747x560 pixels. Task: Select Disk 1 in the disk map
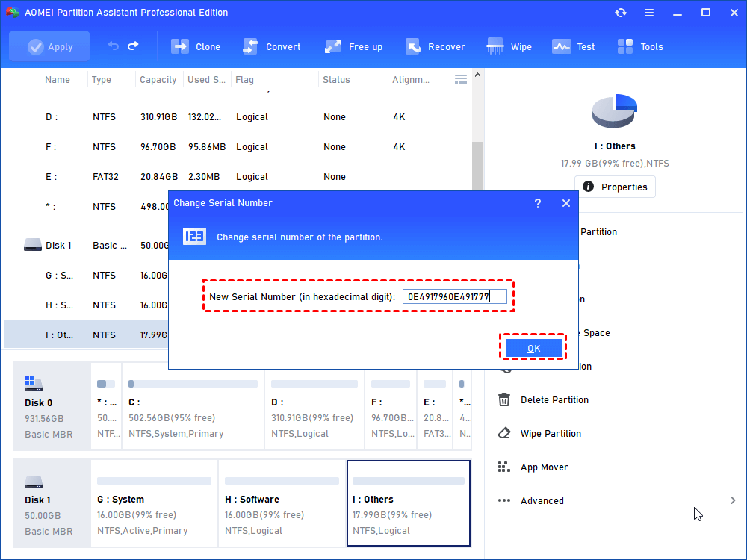[x=52, y=503]
